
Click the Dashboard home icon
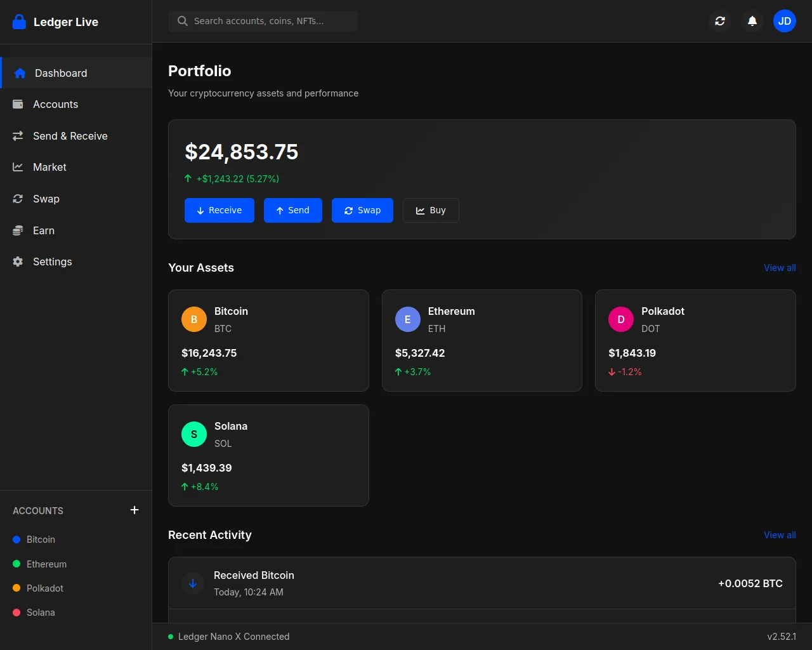point(20,73)
